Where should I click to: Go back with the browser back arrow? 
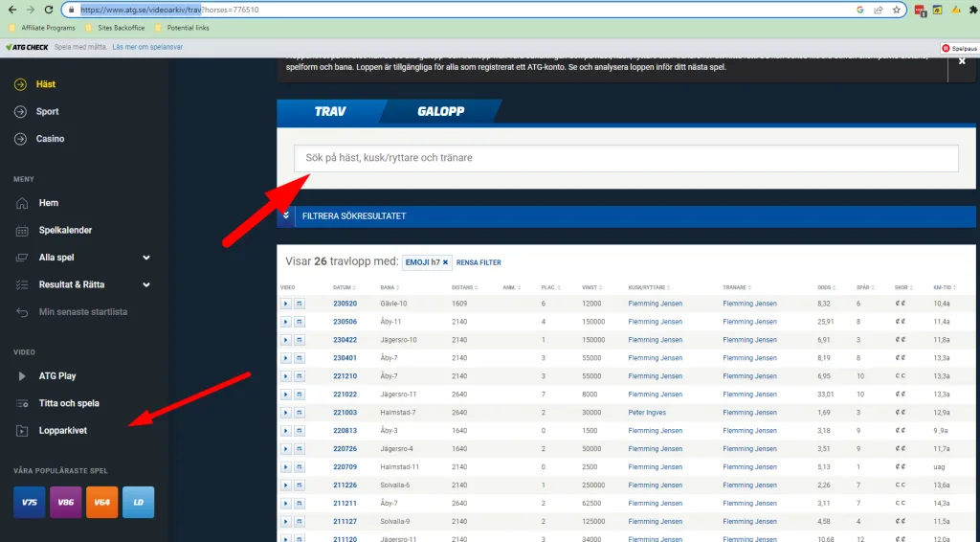tap(12, 10)
